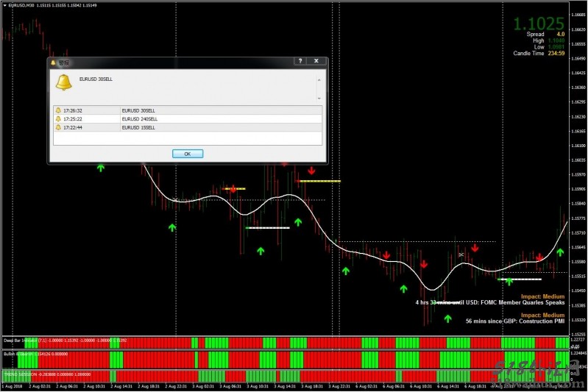Click the candle time value 234:59
The image size is (588, 392).
[x=556, y=53]
